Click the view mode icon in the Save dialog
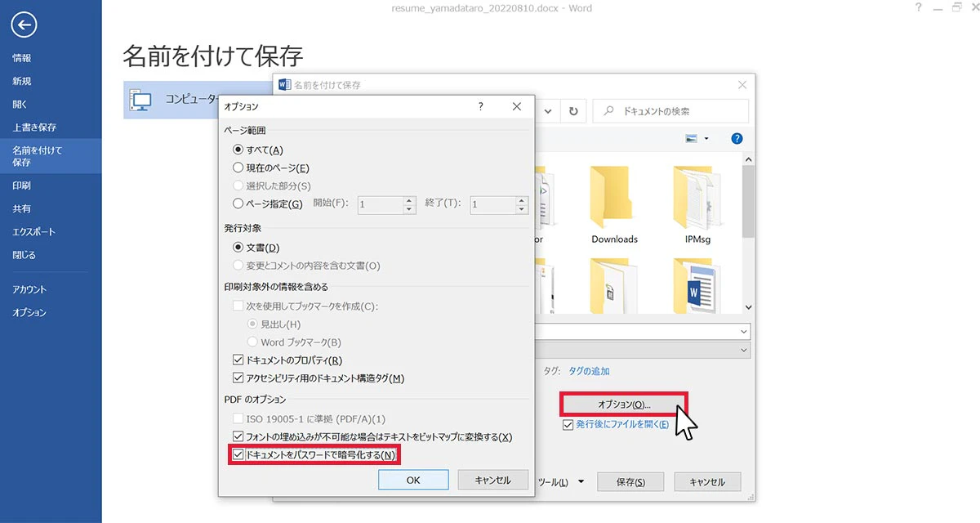Viewport: 980px width, 523px height. 692,139
